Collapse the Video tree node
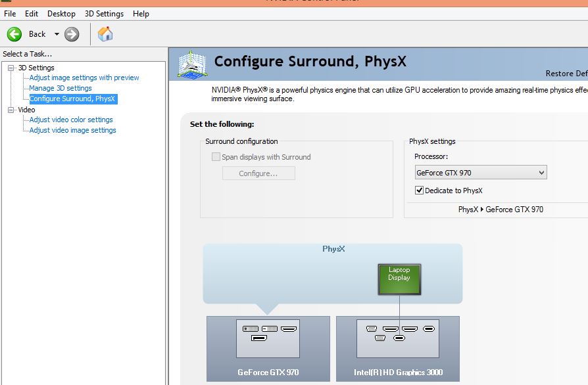Viewport: 588px width, 385px height. (x=11, y=110)
